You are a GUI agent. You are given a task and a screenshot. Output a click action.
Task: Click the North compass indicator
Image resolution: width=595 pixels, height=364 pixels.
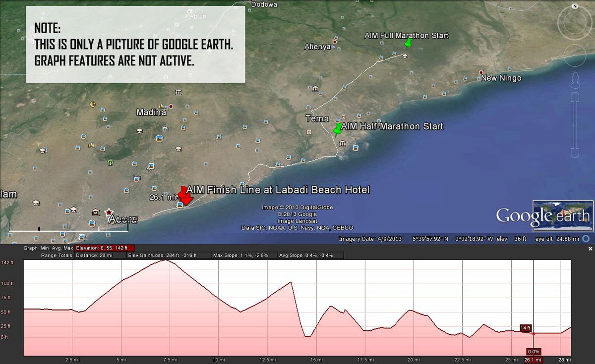click(x=575, y=6)
